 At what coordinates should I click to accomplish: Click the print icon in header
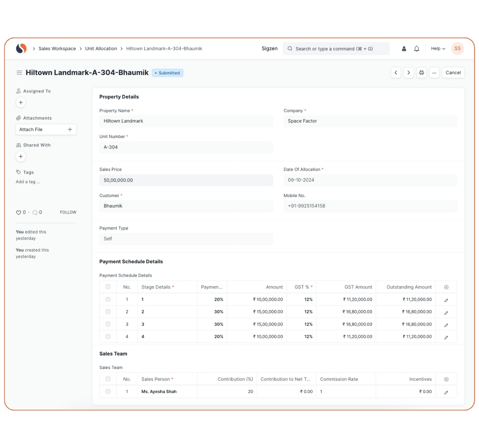421,73
